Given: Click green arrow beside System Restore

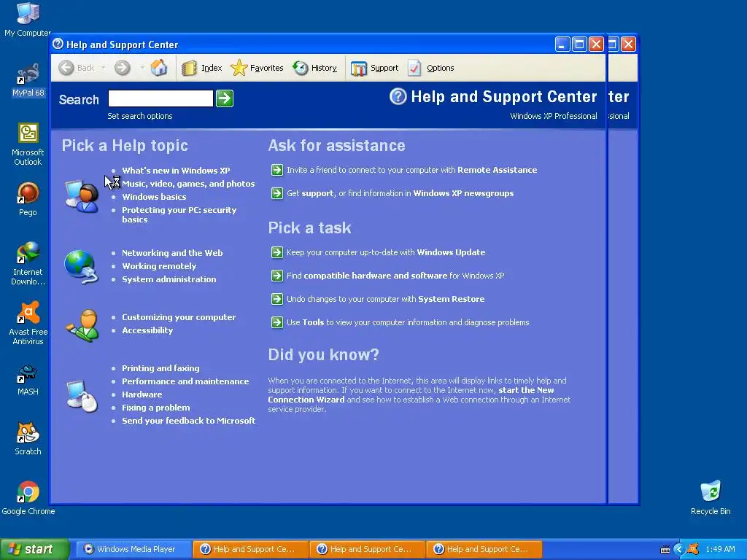Looking at the screenshot, I should click(276, 299).
